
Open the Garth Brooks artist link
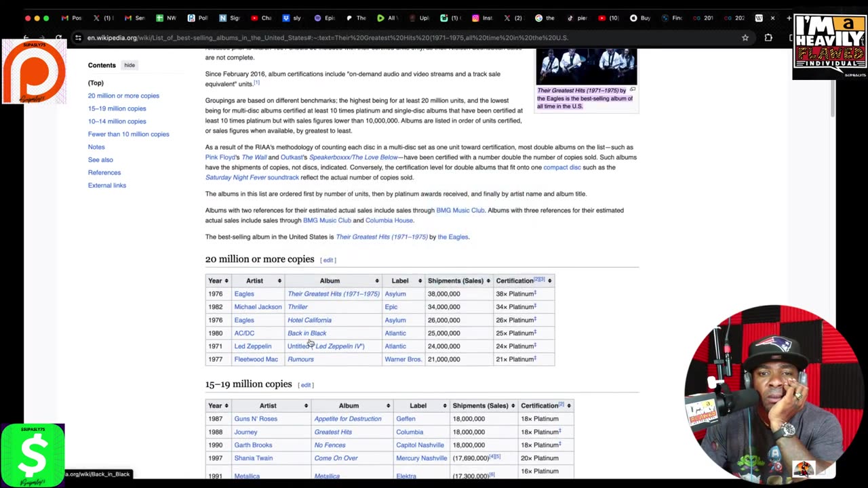[253, 445]
